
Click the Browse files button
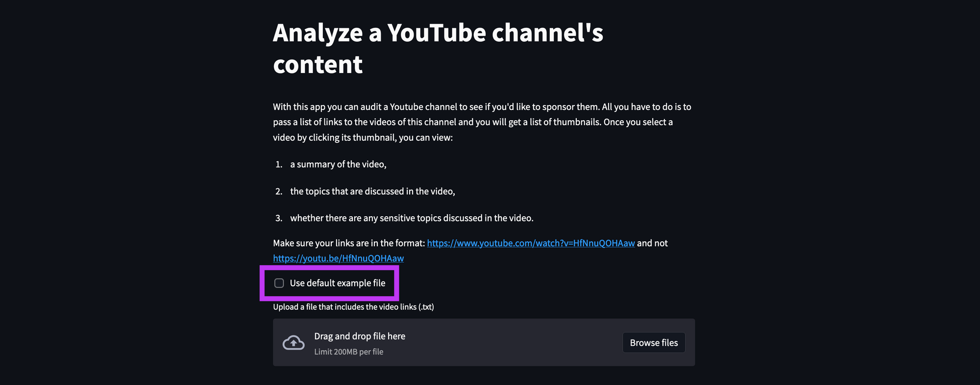pos(654,342)
